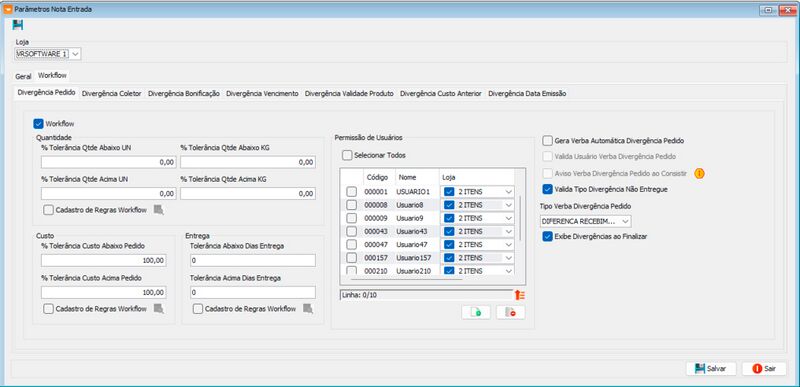Enable Cadastro de Regras Workflow under Quantidade
Viewport: 800px width, 387px height.
tap(48, 210)
